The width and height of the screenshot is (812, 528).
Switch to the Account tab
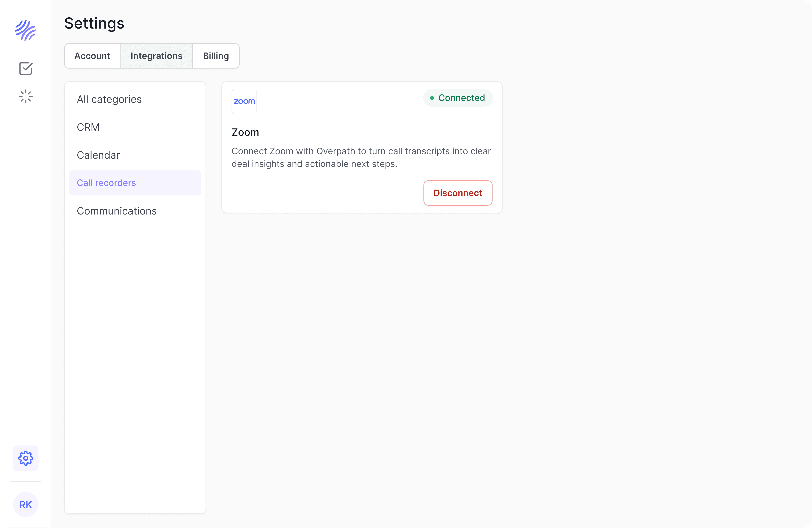(x=92, y=56)
